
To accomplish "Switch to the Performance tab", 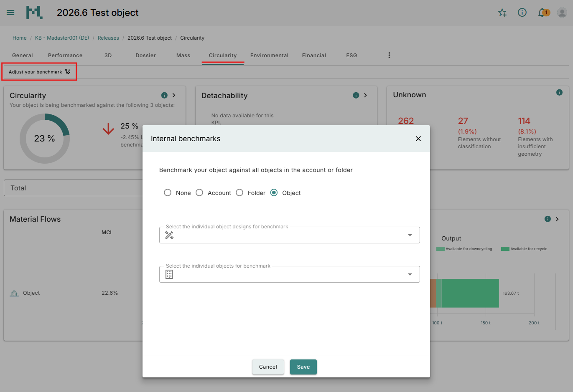I will click(65, 55).
